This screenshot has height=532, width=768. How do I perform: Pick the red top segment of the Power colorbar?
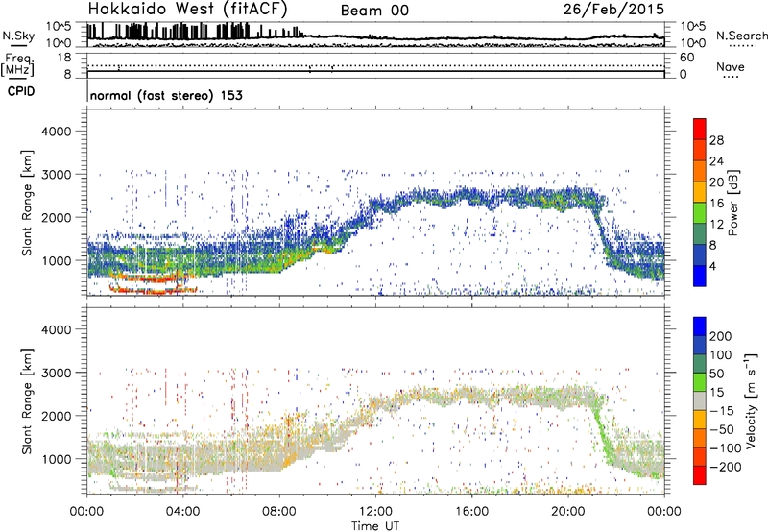[x=700, y=129]
